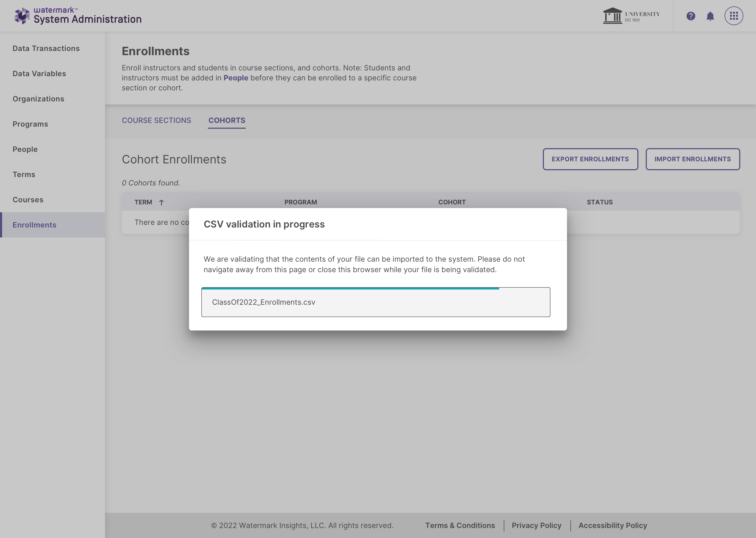Click the Cohort Enrollments heading
The height and width of the screenshot is (538, 756).
coord(174,159)
